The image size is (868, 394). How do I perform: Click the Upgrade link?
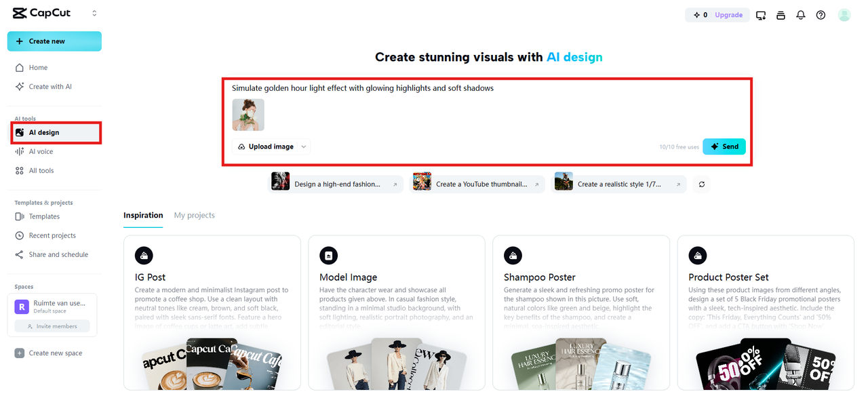point(728,15)
